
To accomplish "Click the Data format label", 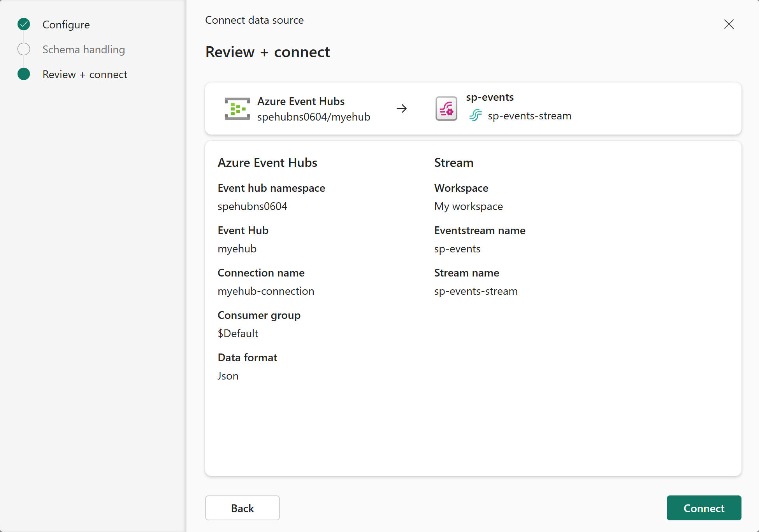I will (x=248, y=357).
